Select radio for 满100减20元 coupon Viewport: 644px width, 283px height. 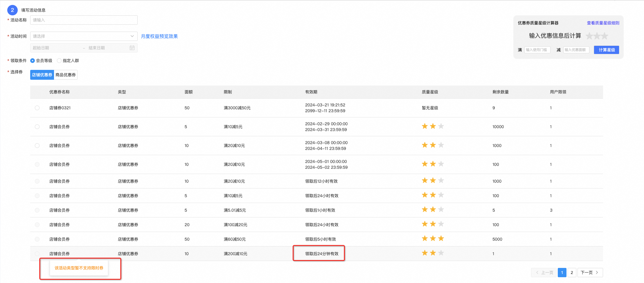[37, 225]
